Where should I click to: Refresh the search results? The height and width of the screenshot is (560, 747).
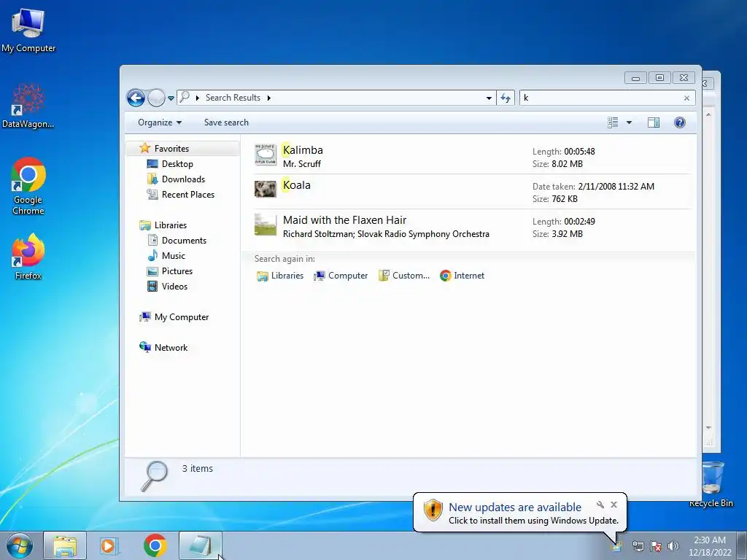point(506,98)
